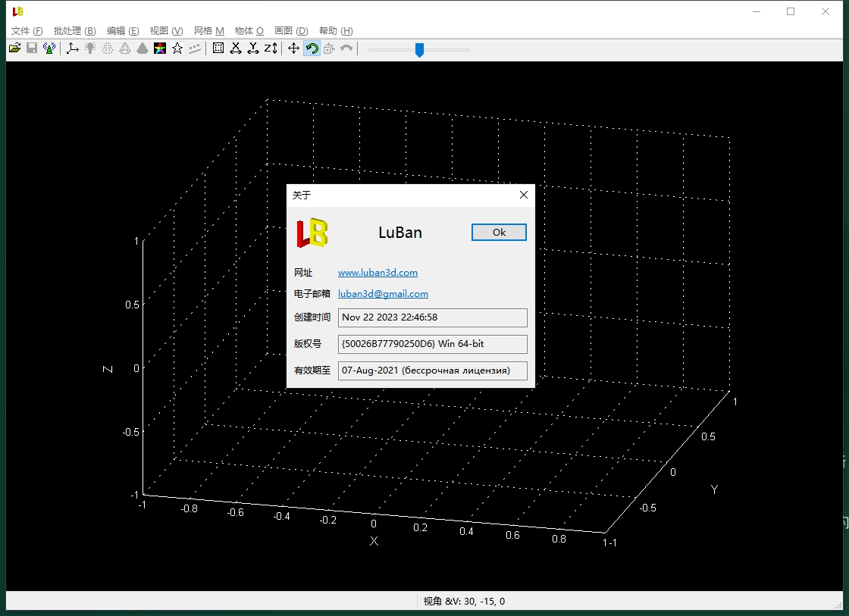849x616 pixels.
Task: Select the X-axis mirror toolbar icon
Action: pyautogui.click(x=236, y=48)
